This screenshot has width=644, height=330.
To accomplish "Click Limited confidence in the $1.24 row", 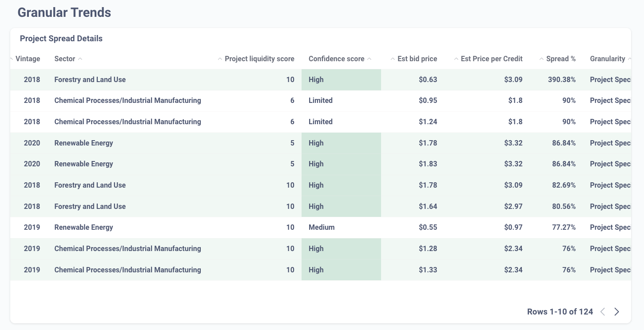I will pyautogui.click(x=321, y=122).
